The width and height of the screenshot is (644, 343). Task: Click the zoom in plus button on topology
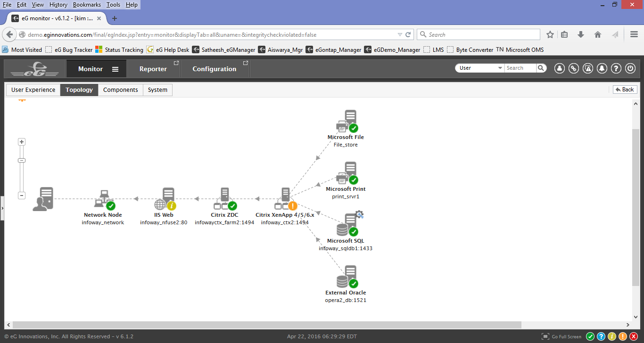click(22, 142)
